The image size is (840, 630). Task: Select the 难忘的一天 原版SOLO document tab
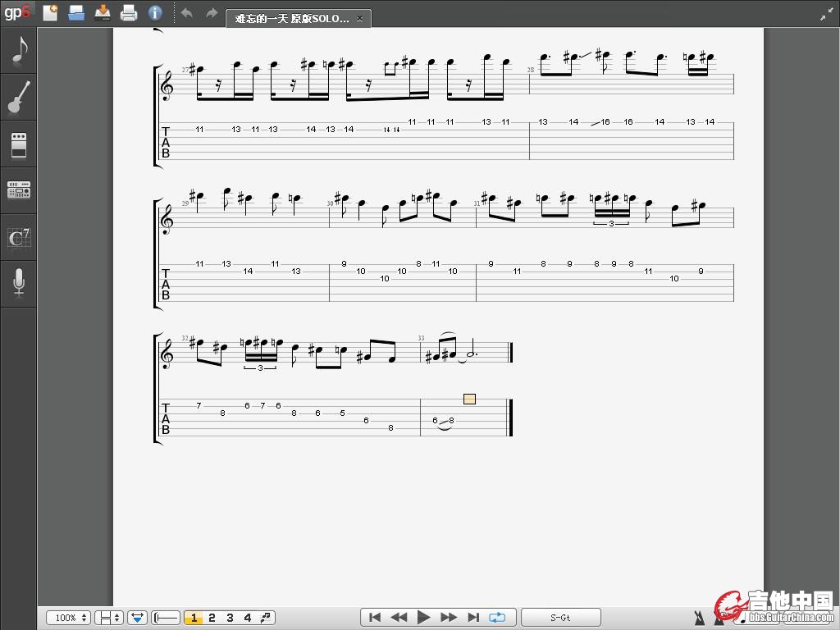291,18
